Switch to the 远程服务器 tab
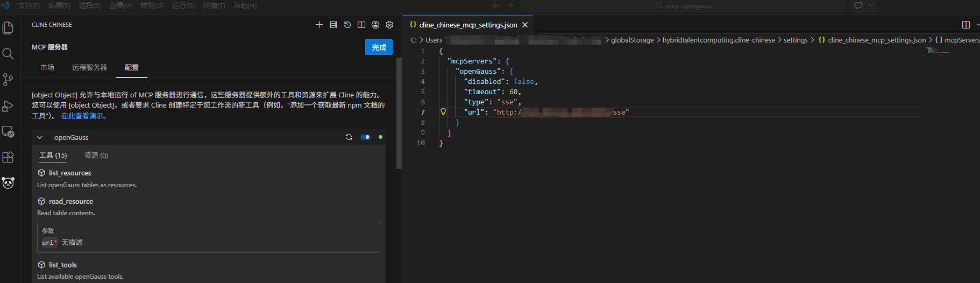Screen dimensions: 980x283 pyautogui.click(x=89, y=68)
